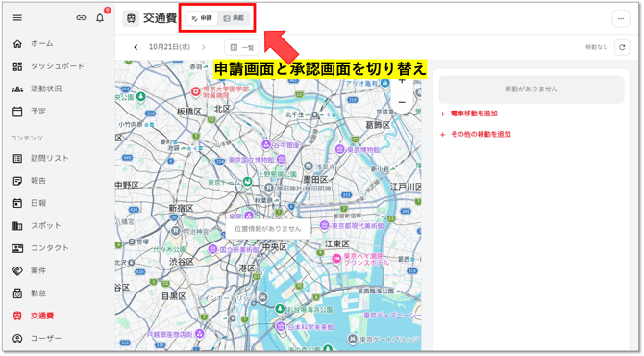Open the hamburger menu in the sidebar
The height and width of the screenshot is (356, 644).
click(17, 18)
